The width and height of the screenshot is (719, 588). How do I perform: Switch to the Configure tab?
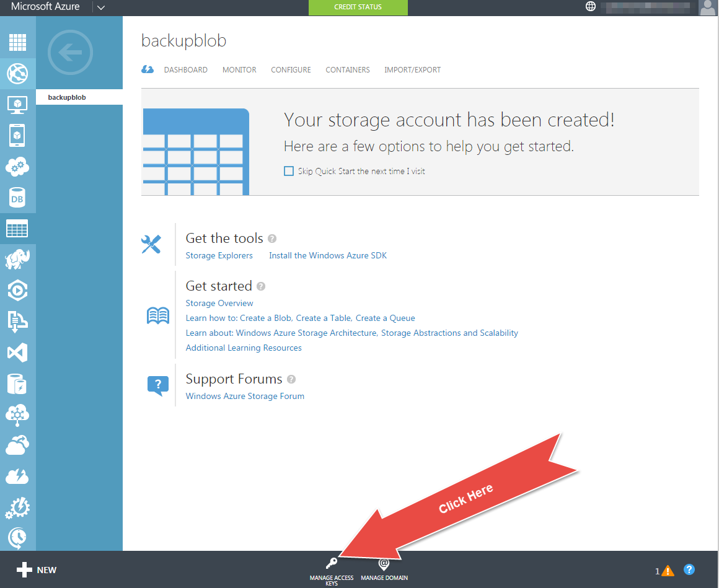pos(291,69)
